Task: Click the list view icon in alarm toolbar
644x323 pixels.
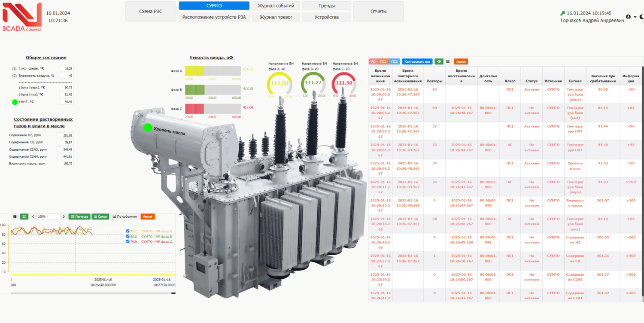Action: pos(448,61)
